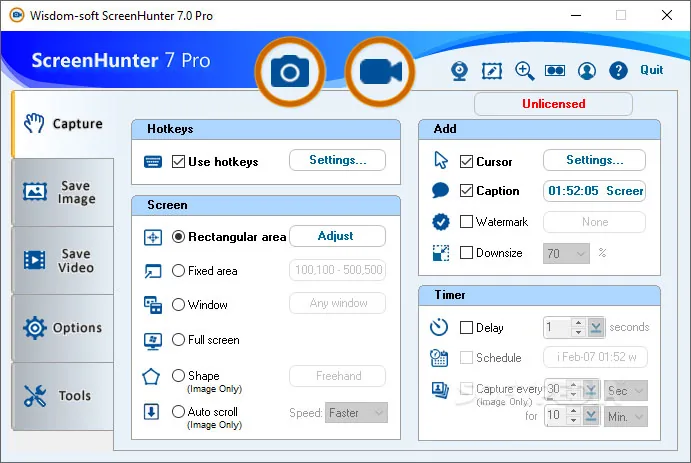Image resolution: width=691 pixels, height=463 pixels.
Task: Open the webcam tool icon
Action: 459,71
